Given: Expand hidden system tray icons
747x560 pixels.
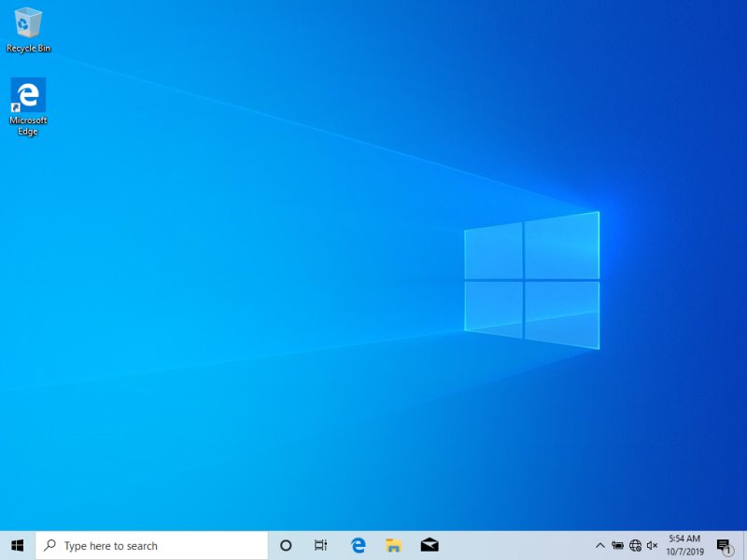Looking at the screenshot, I should click(600, 546).
